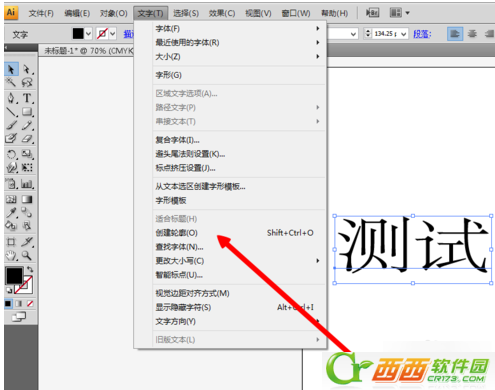Expand the 大小(Z) submenu

tap(318, 57)
